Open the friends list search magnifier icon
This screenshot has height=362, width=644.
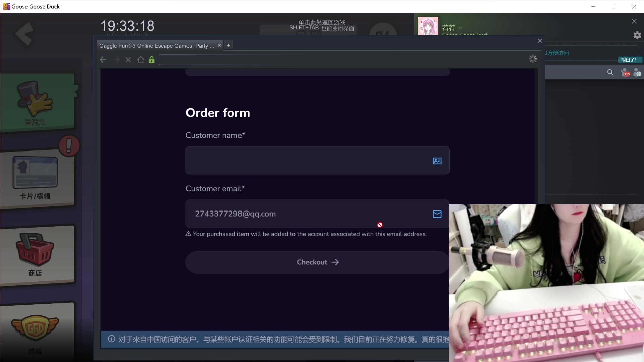tap(610, 72)
